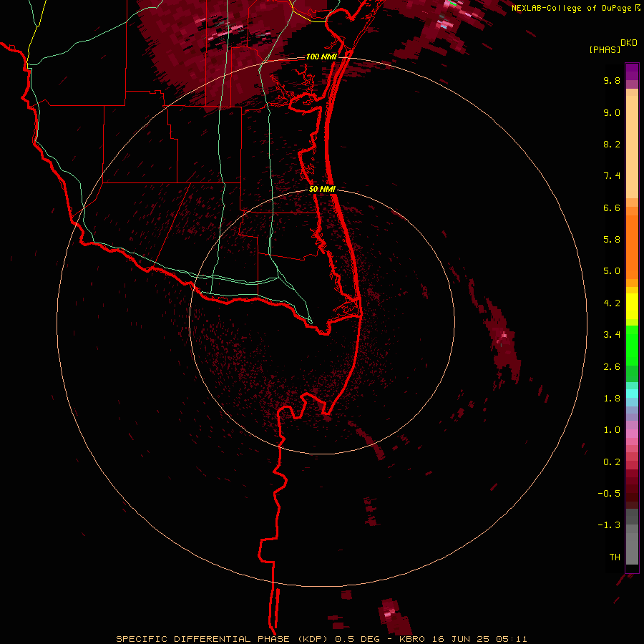The width and height of the screenshot is (644, 644).
Task: Click the [PHAS] units label
Action: click(605, 49)
